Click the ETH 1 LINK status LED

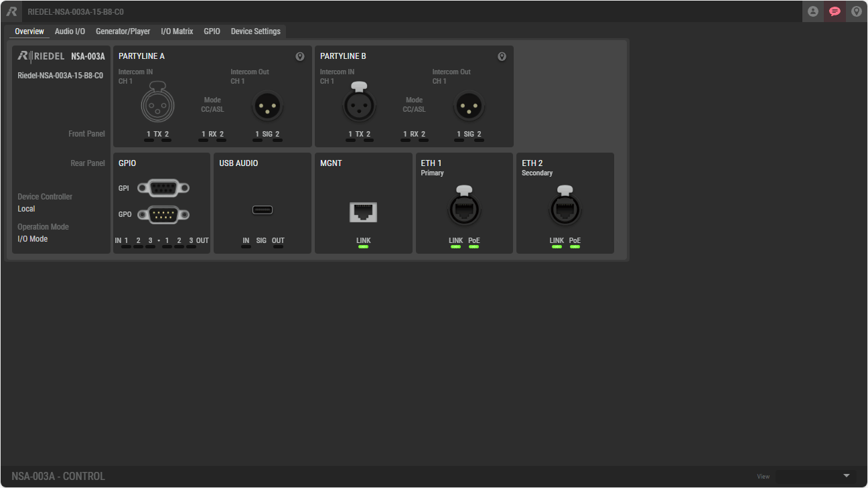[x=455, y=247]
